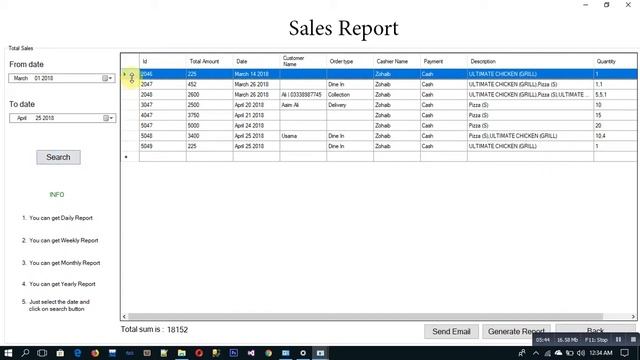
Task: Select the Delivery order type cell
Action: (x=350, y=105)
